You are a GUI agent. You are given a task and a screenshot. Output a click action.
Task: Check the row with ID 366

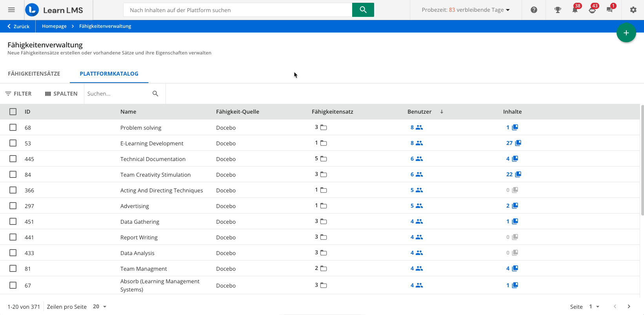point(13,190)
